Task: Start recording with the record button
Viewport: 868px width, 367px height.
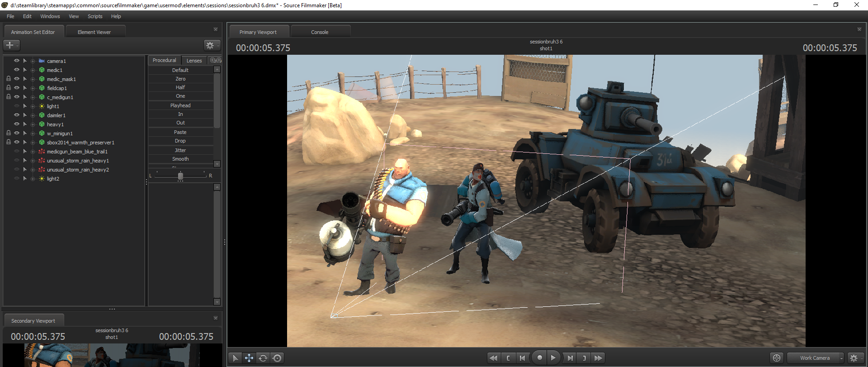Action: click(x=539, y=357)
